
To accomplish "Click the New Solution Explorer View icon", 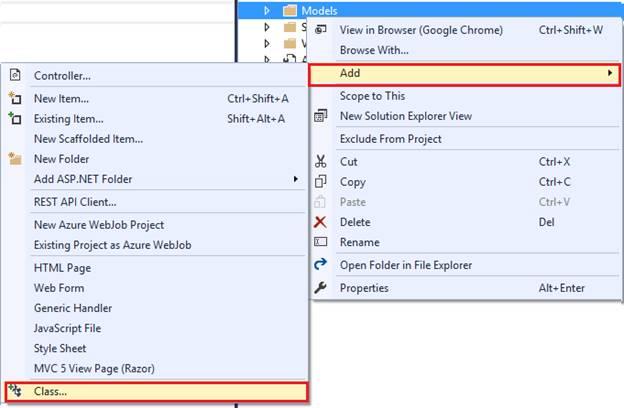I will click(321, 116).
